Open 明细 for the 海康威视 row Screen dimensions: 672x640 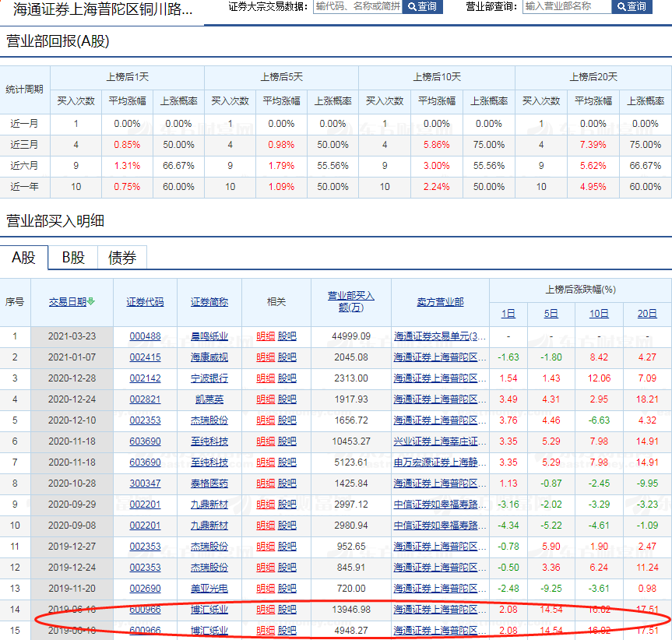pos(266,357)
